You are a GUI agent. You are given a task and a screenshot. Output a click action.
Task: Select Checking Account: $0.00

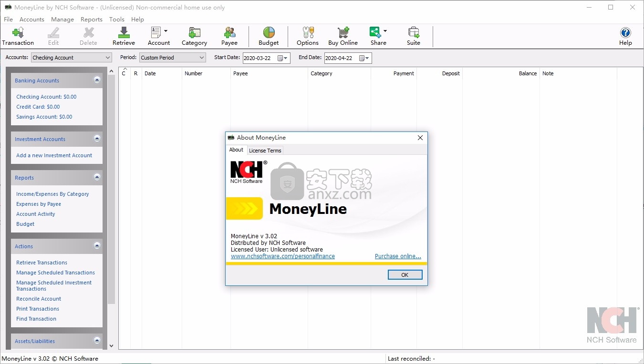tap(46, 97)
